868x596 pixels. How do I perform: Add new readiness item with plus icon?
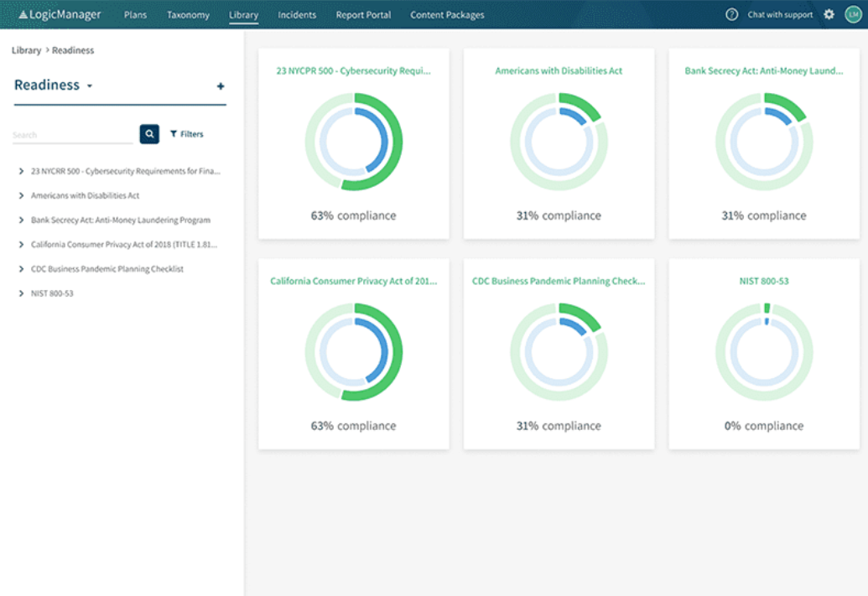coord(221,86)
